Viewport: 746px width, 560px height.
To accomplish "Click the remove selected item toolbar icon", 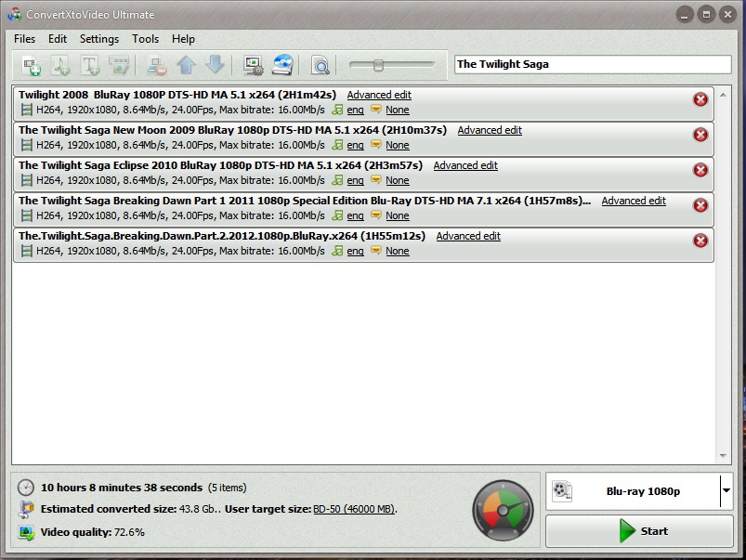I will (x=156, y=65).
